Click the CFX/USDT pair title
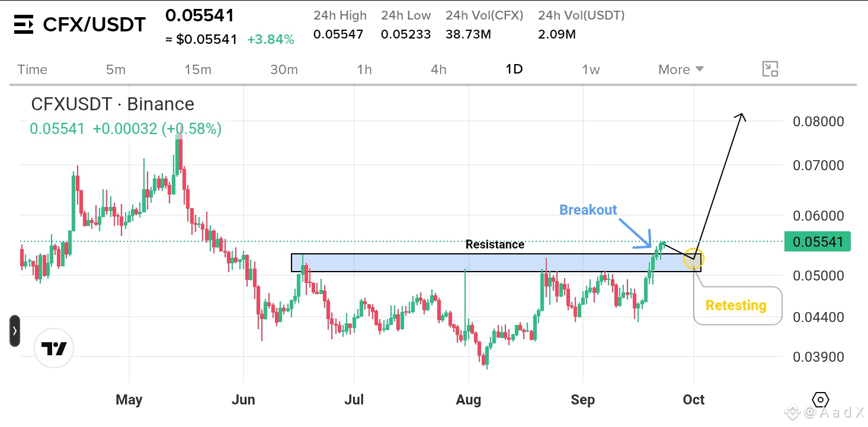Screen dimensions: 868x427 pyautogui.click(x=94, y=25)
